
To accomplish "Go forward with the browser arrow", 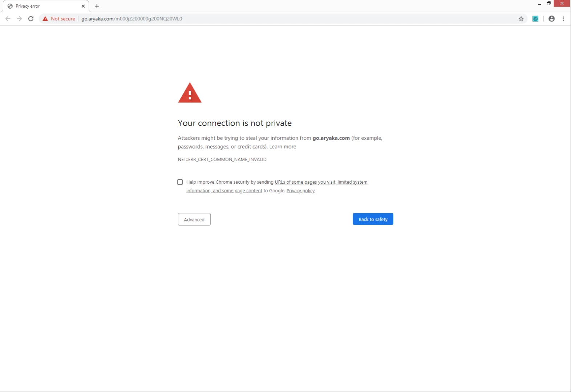I will pyautogui.click(x=19, y=19).
